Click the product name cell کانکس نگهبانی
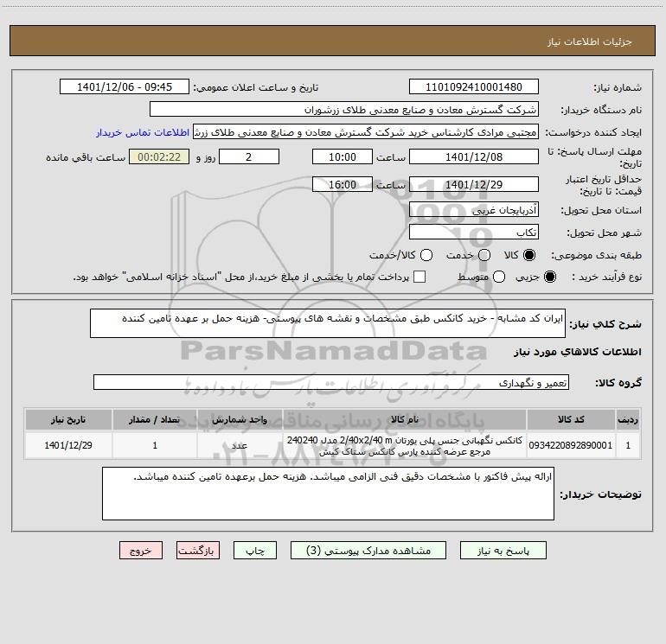Screen dimensions: 666x644 (x=405, y=445)
